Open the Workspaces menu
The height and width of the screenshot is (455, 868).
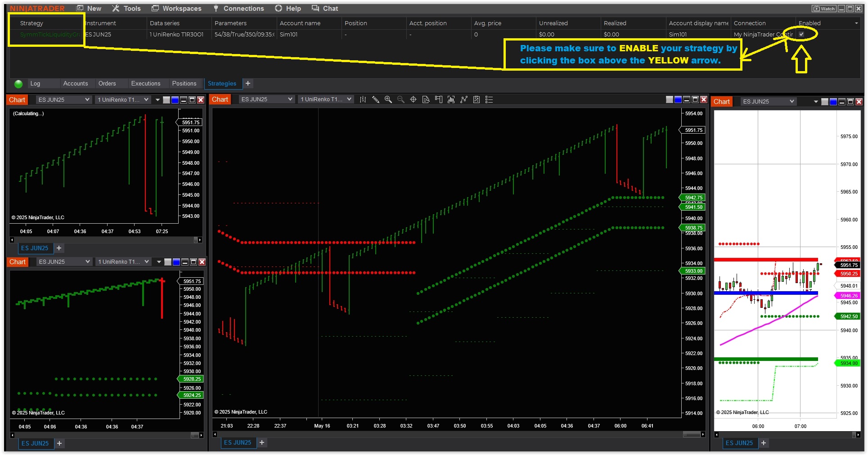click(176, 9)
